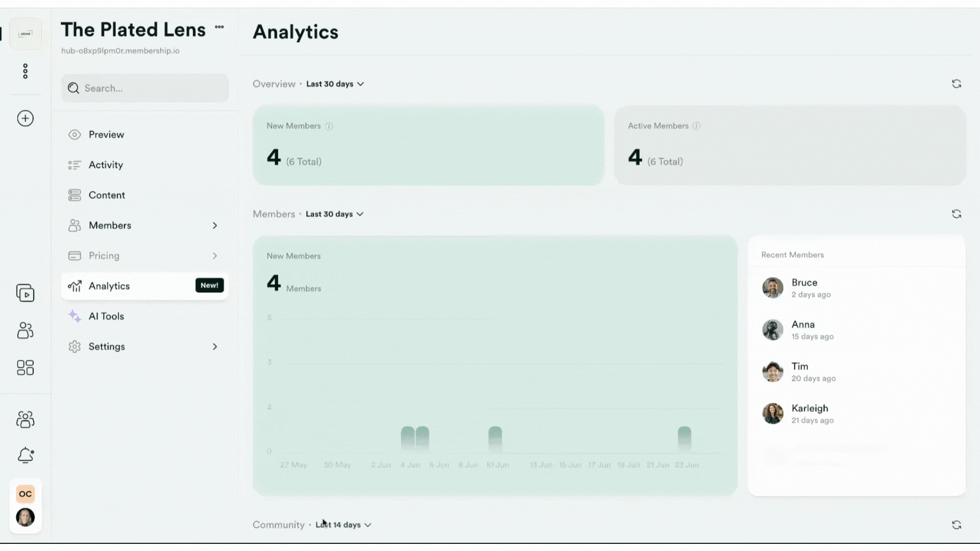Viewport: 980px width, 551px height.
Task: Refresh the Members section
Action: (957, 214)
